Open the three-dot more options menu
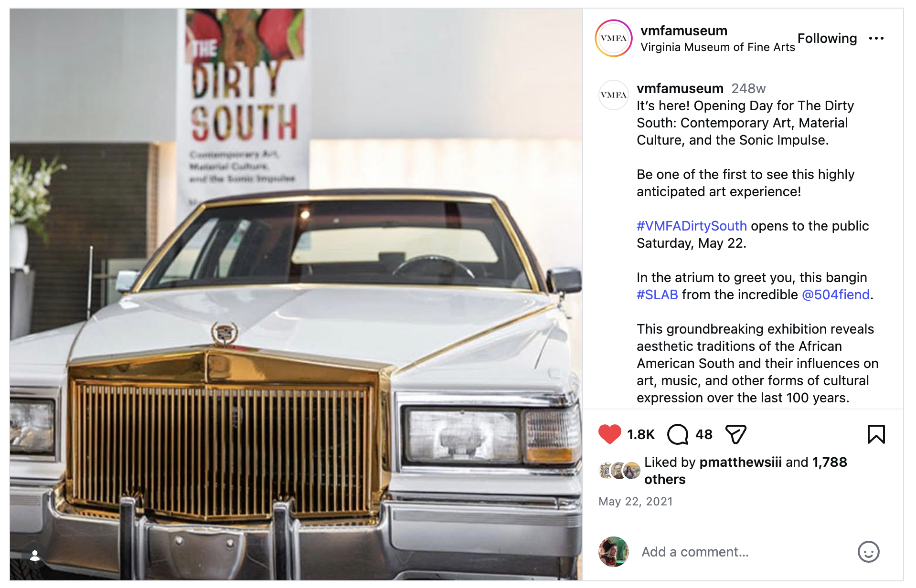 [x=876, y=38]
